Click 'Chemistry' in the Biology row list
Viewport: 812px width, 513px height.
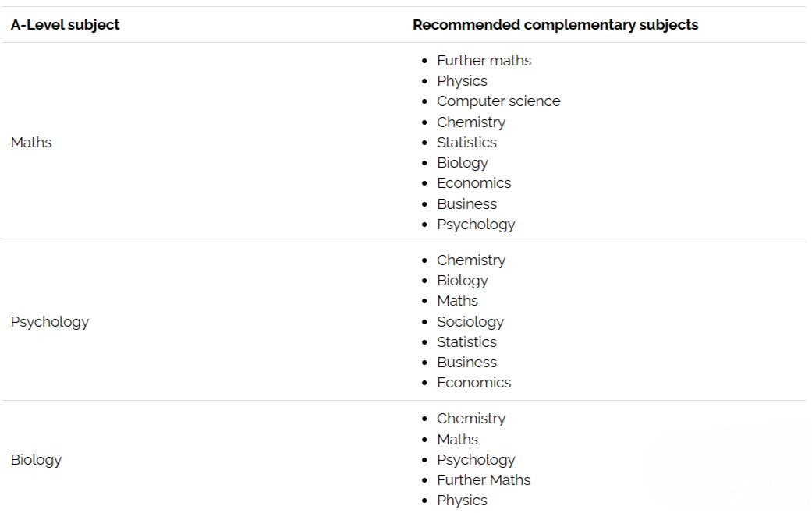point(470,418)
